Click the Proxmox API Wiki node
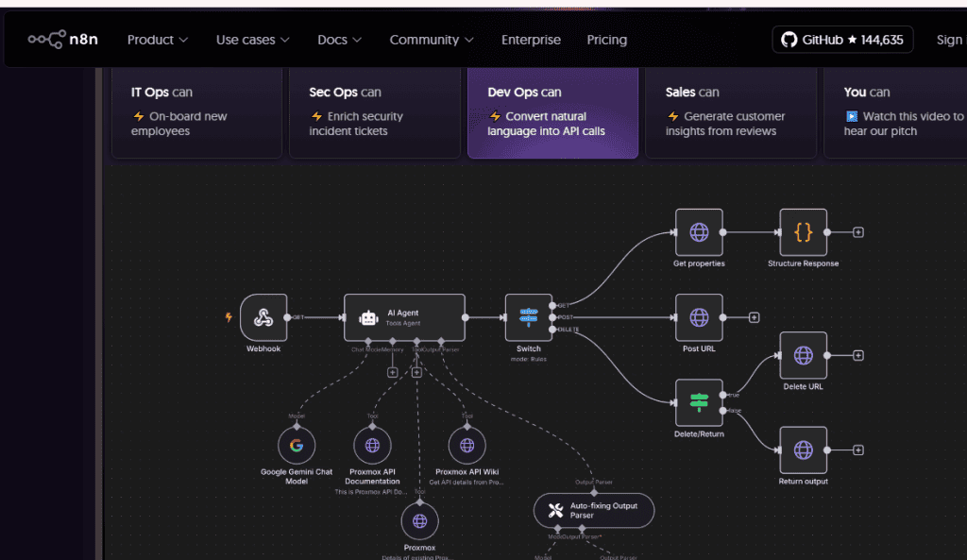Viewport: 967px width, 560px height. (x=467, y=446)
